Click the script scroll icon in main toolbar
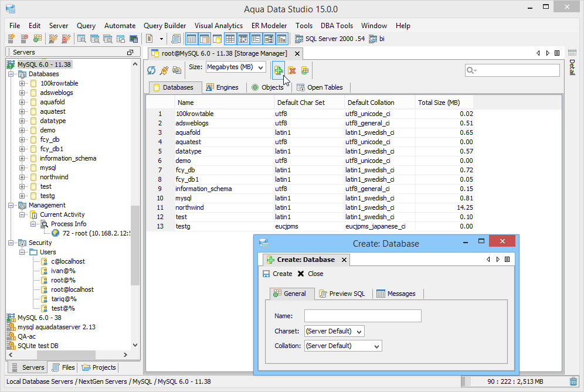The image size is (584, 392). (175, 38)
